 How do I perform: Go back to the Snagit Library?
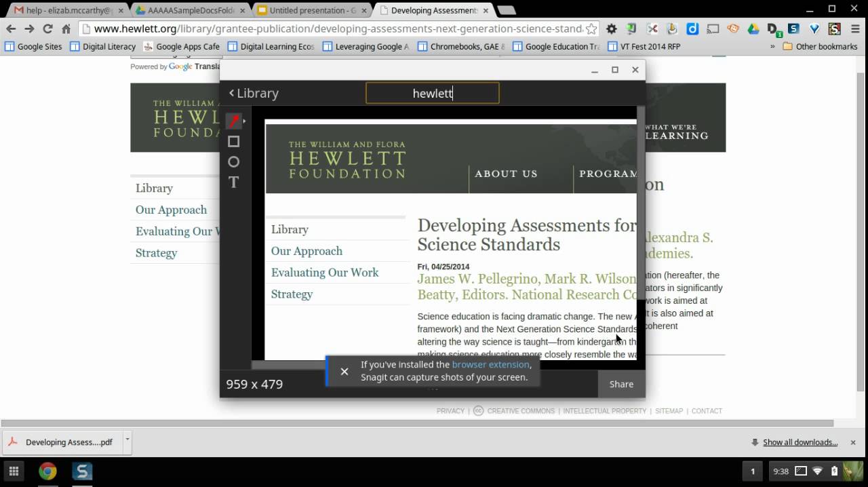pyautogui.click(x=254, y=94)
